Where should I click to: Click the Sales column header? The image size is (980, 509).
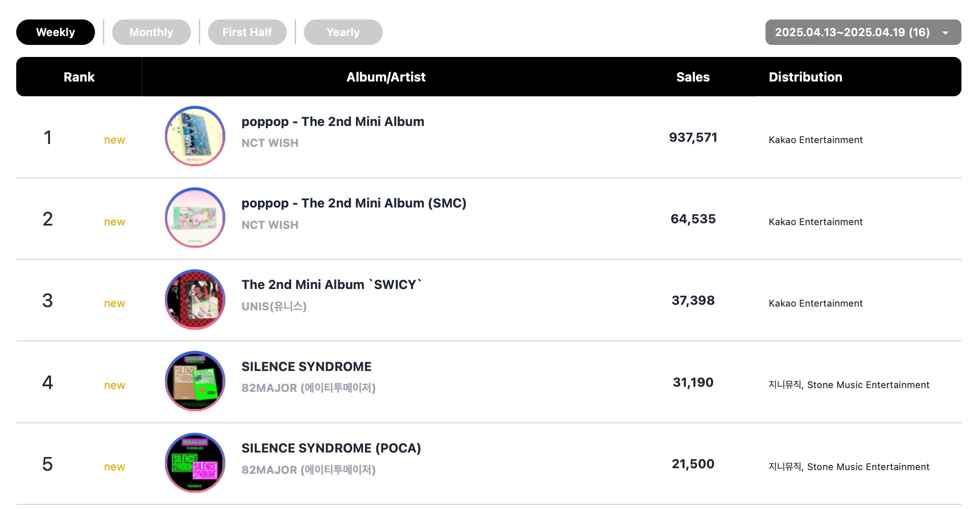[x=693, y=77]
